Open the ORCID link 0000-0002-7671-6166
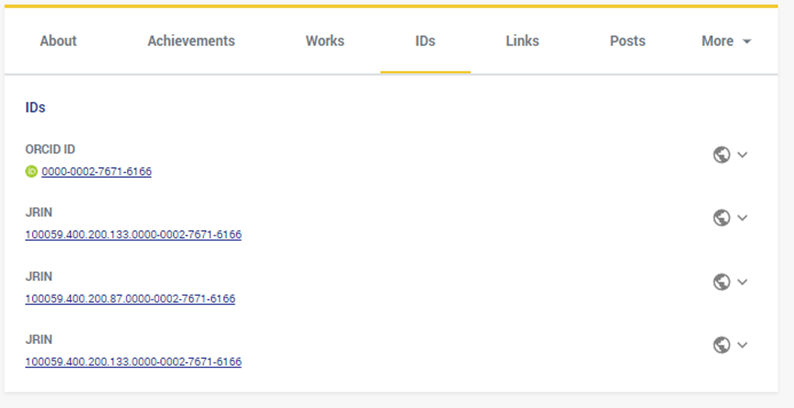This screenshot has height=408, width=794. (x=96, y=171)
